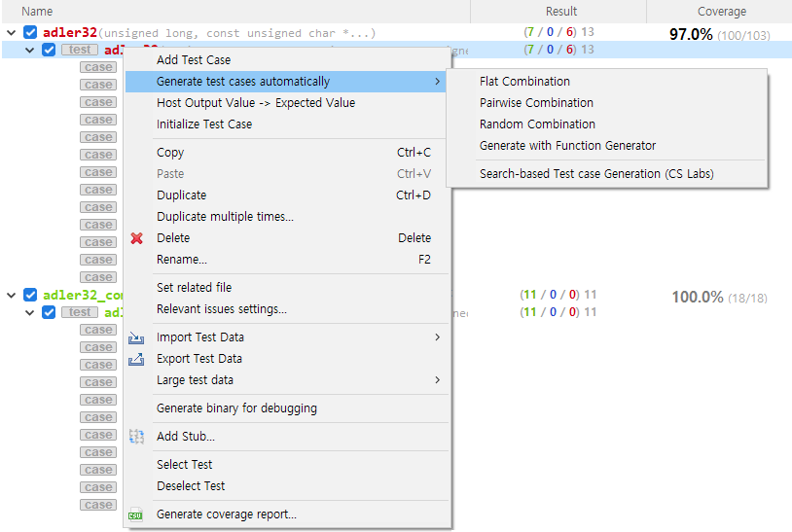Click Duplicate multiple times option
The height and width of the screenshot is (532, 792).
point(225,217)
